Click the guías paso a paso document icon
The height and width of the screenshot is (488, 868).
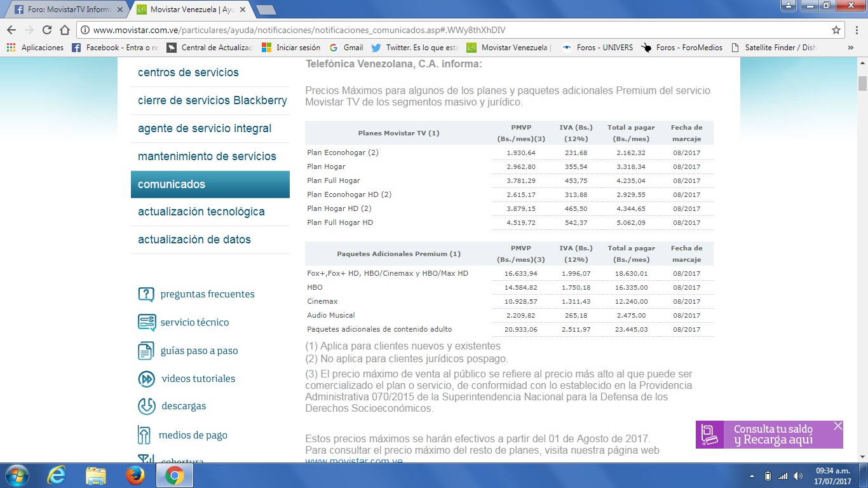146,351
